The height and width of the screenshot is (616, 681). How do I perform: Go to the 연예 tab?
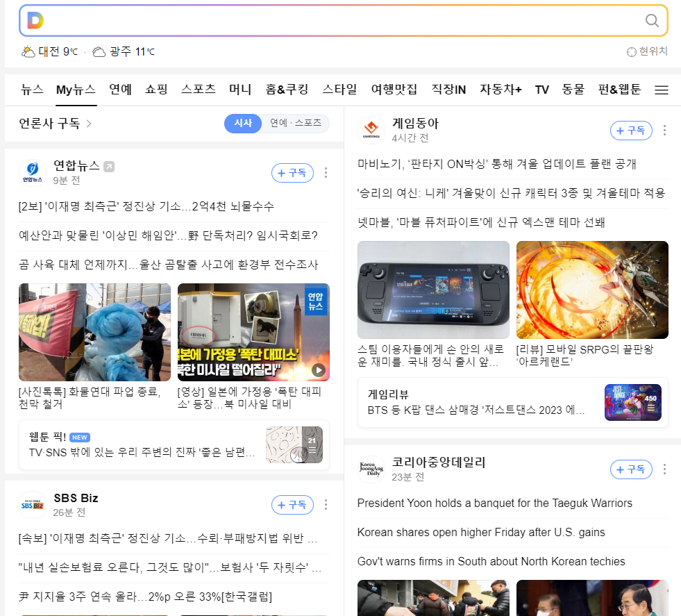pyautogui.click(x=120, y=90)
